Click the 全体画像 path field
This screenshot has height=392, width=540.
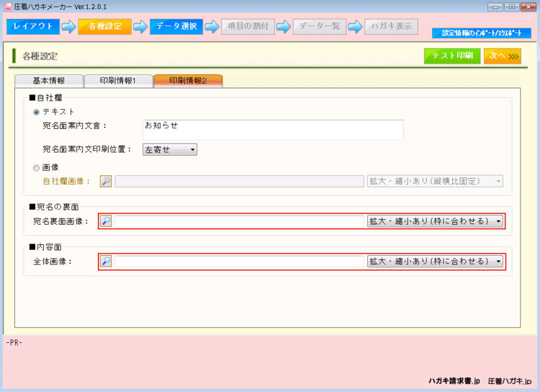[x=240, y=261]
